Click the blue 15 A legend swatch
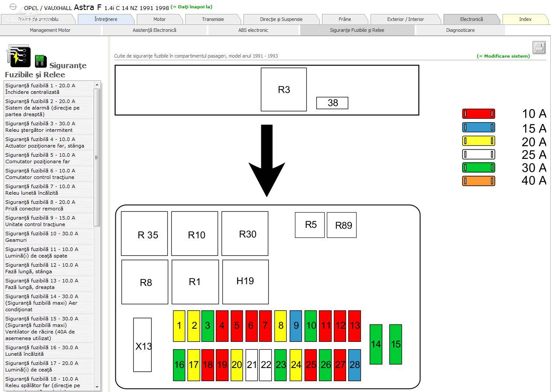The image size is (551, 392). tap(478, 127)
